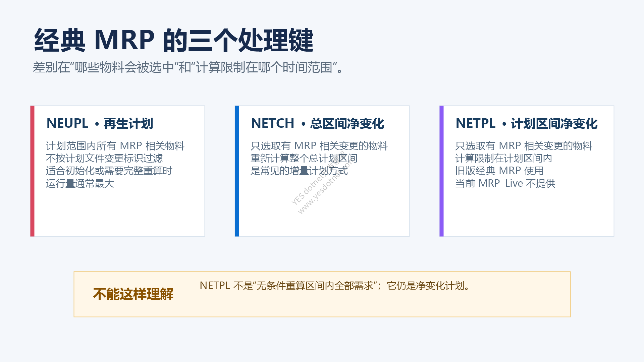Image resolution: width=644 pixels, height=362 pixels.
Task: Click the subtitle beginning "差别在“哪些物料会被选中”"
Action: point(189,67)
